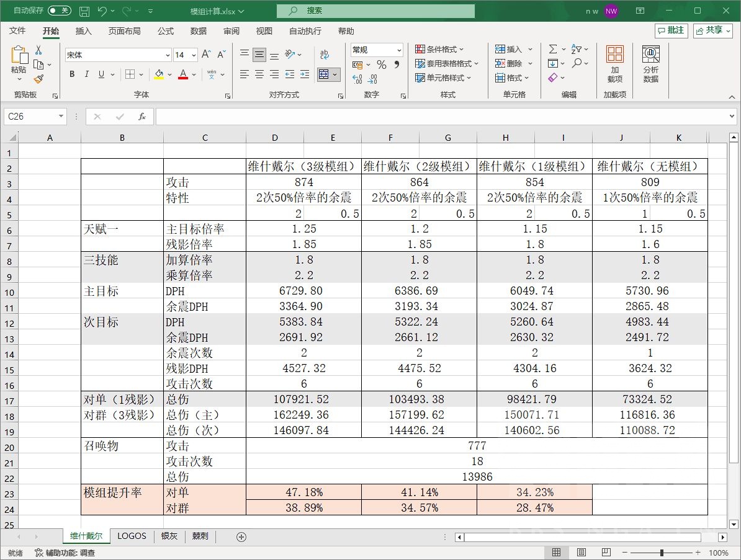Screen dimensions: 741x560
Task: Apply font color using the A icon
Action: (x=182, y=74)
